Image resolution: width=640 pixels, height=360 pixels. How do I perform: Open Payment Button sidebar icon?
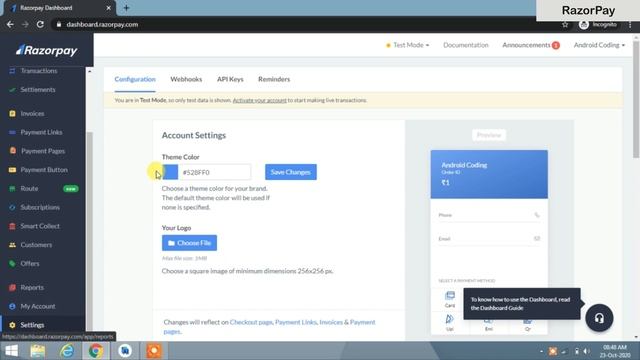pyautogui.click(x=12, y=170)
